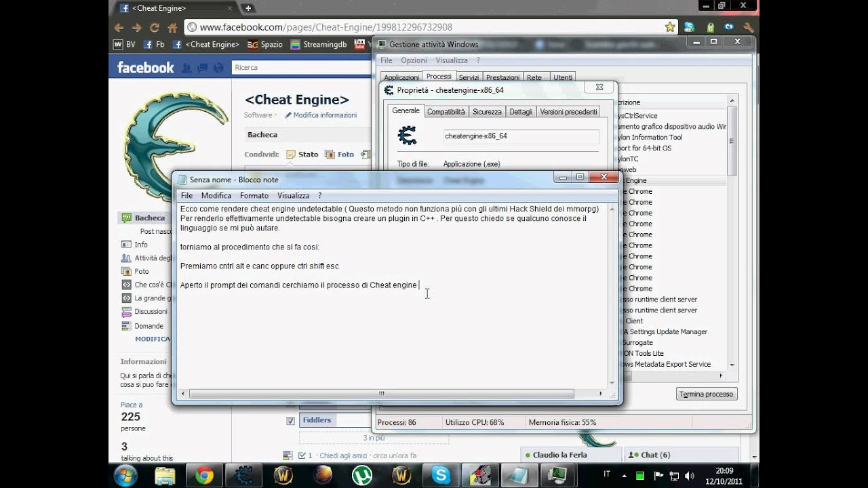The image size is (868, 488).
Task: Open Compatibilità tab in properties dialog
Action: (x=446, y=112)
